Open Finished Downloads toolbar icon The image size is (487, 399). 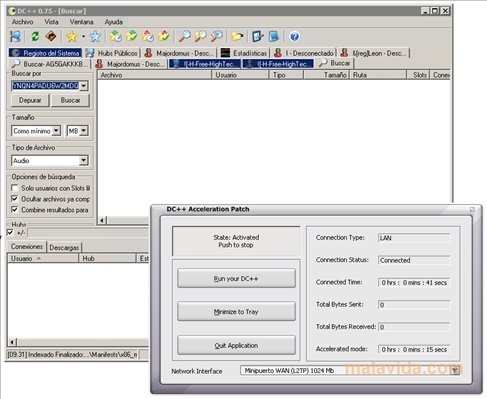tap(132, 36)
